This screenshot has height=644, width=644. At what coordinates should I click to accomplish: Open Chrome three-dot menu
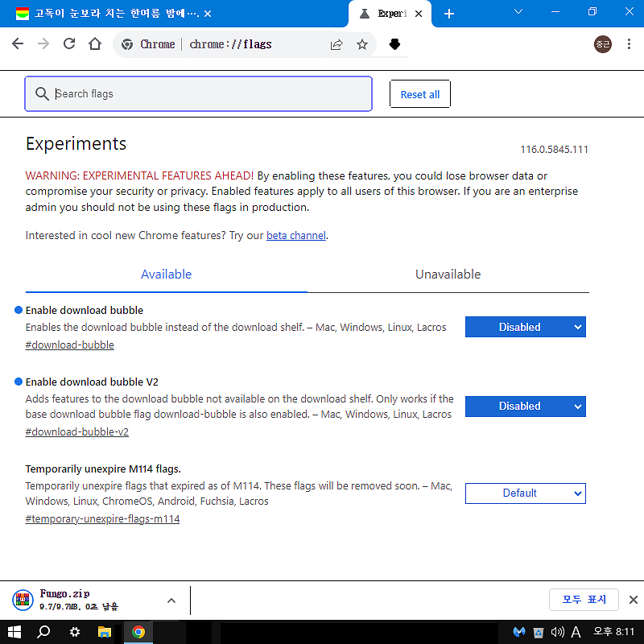point(629,44)
